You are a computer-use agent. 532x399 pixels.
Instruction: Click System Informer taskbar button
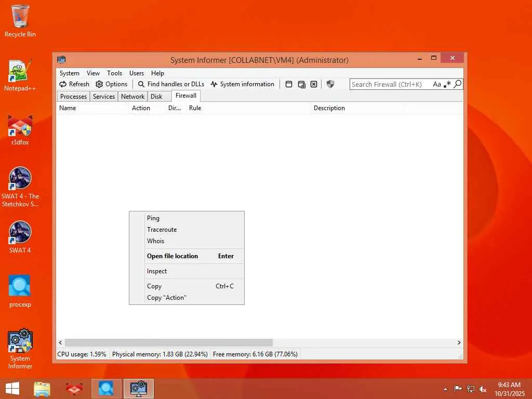pyautogui.click(x=139, y=389)
